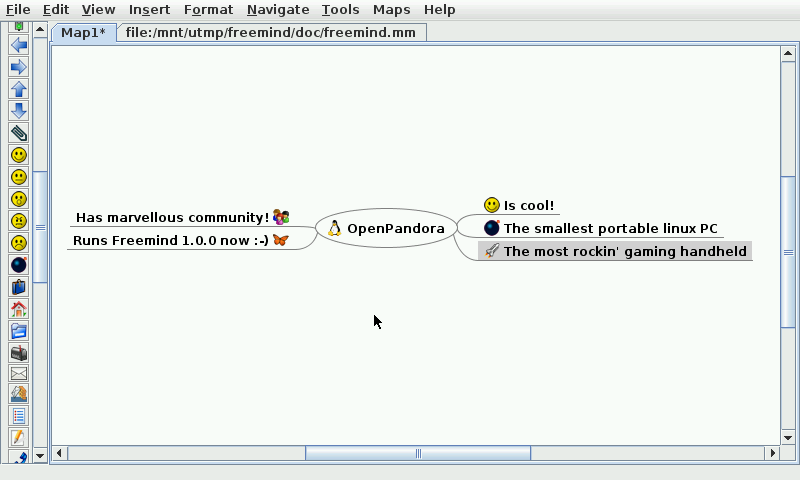Click the bomb icon on smallest portable linux node
Viewport: 800px width, 480px height.
[x=492, y=228]
